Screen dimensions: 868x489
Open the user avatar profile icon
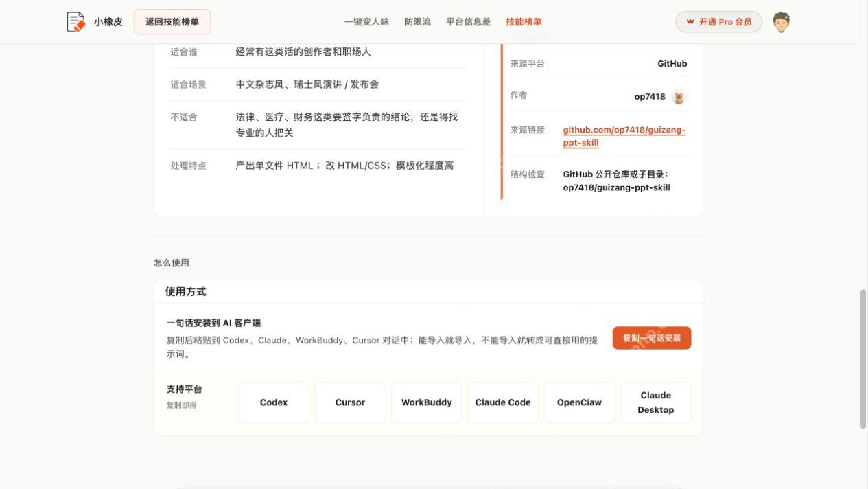[781, 22]
